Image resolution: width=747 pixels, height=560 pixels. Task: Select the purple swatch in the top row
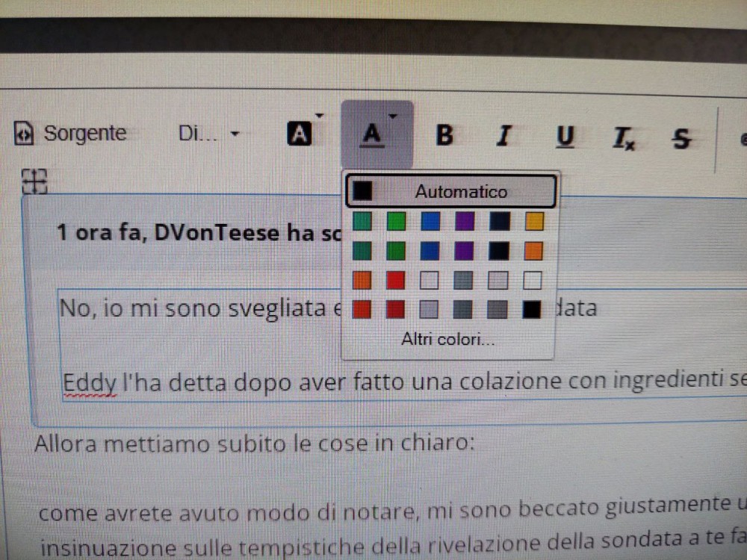(464, 221)
